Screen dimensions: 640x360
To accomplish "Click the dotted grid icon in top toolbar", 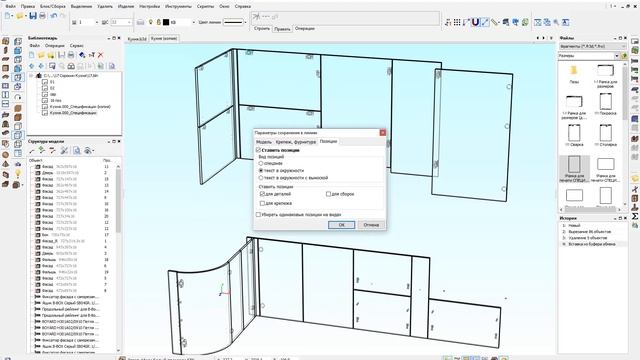I will pyautogui.click(x=457, y=22).
